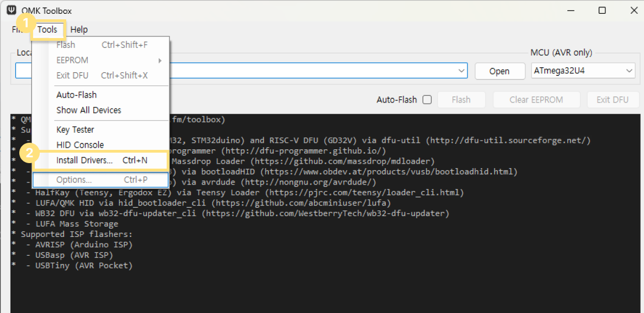Expand the local file path dropdown
The image size is (644, 313).
(x=461, y=71)
